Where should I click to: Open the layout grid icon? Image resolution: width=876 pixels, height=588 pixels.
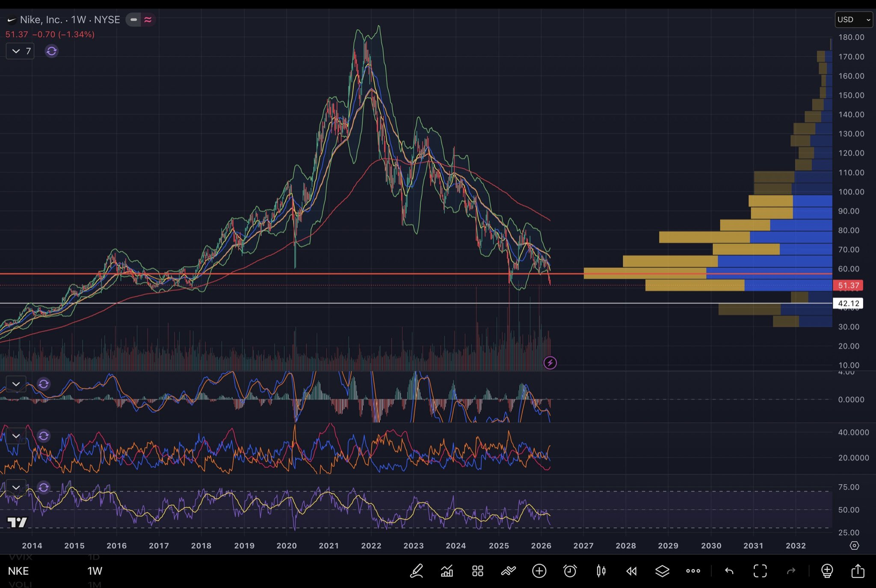coord(478,571)
